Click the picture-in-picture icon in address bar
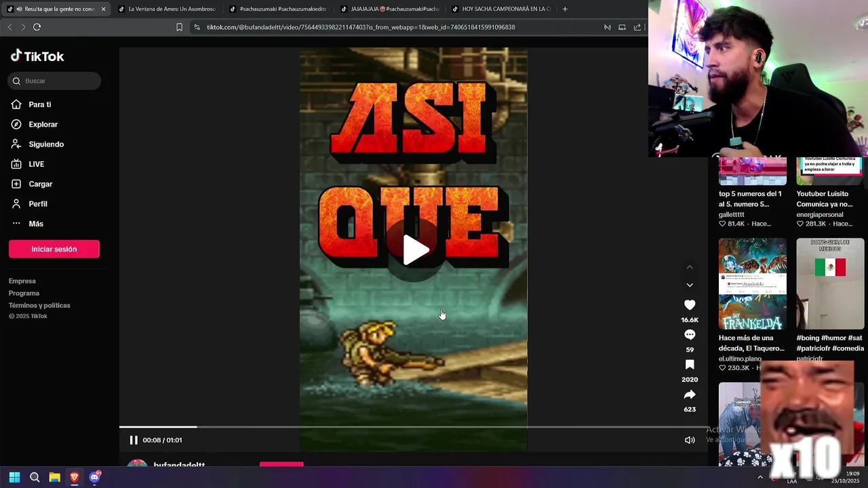The height and width of the screenshot is (488, 868). tap(622, 27)
